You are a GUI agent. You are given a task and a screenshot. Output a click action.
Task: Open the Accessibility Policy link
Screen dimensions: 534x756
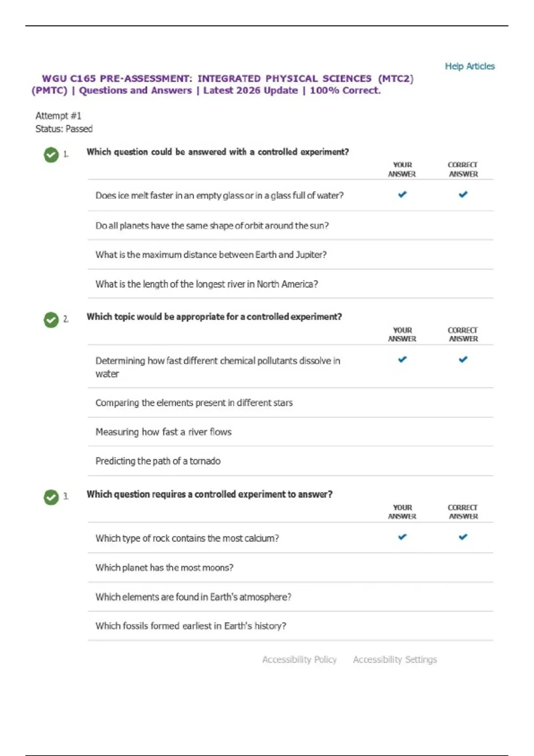coord(299,659)
